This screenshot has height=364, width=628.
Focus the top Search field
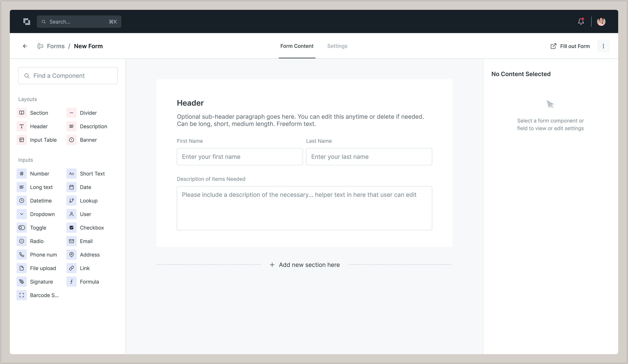79,22
